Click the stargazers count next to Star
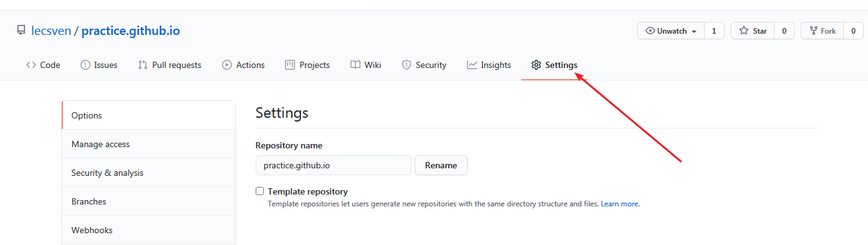 click(x=784, y=31)
